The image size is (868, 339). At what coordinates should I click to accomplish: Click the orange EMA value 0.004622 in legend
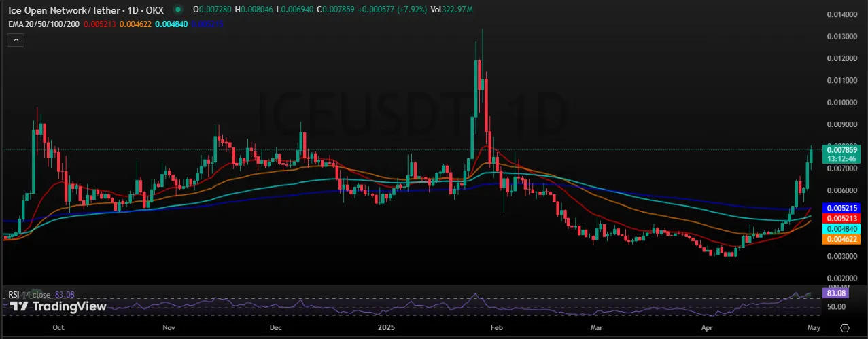135,24
